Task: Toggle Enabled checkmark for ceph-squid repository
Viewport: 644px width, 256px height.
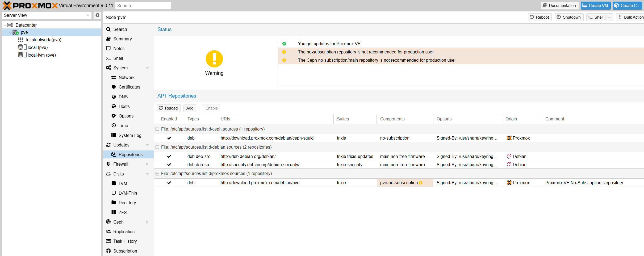Action: (x=169, y=138)
